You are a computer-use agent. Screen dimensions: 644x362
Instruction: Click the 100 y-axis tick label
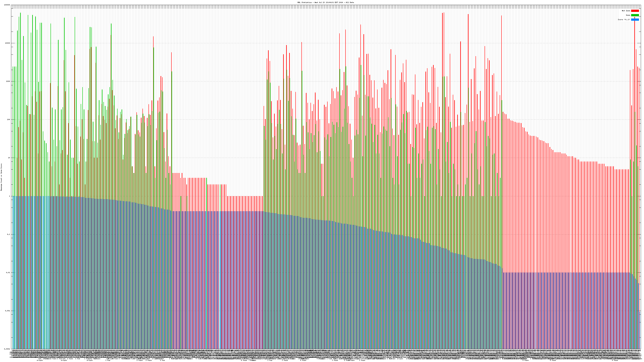[x=8, y=120]
